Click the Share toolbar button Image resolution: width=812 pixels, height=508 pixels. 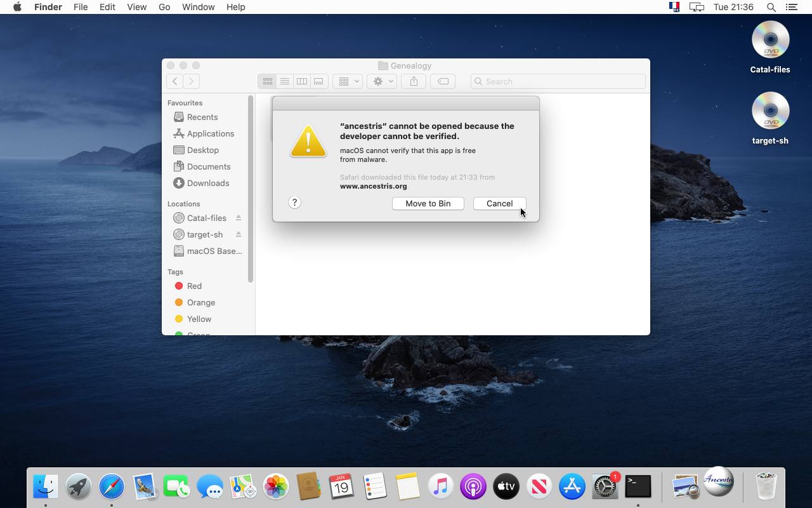coord(414,81)
